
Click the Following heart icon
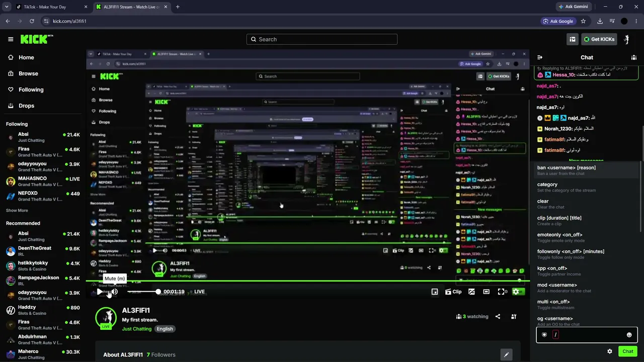point(11,89)
